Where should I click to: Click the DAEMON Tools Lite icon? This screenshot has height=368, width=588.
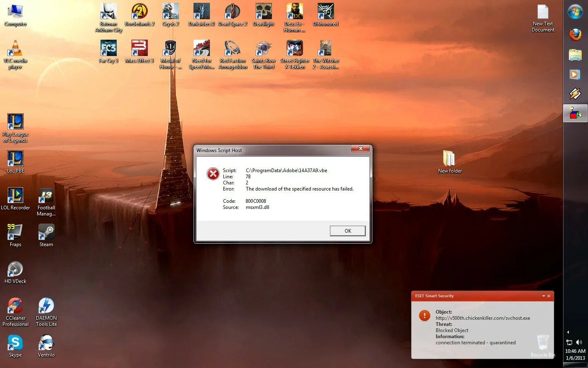point(46,312)
